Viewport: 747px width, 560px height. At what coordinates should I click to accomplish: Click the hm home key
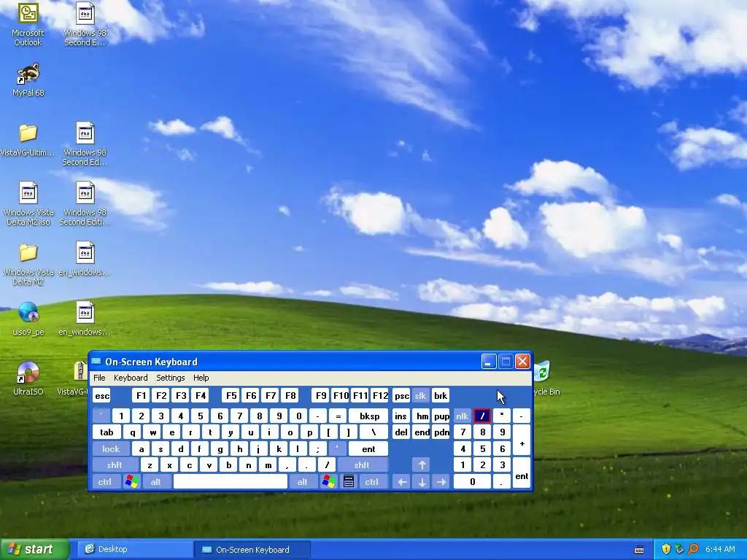[422, 416]
